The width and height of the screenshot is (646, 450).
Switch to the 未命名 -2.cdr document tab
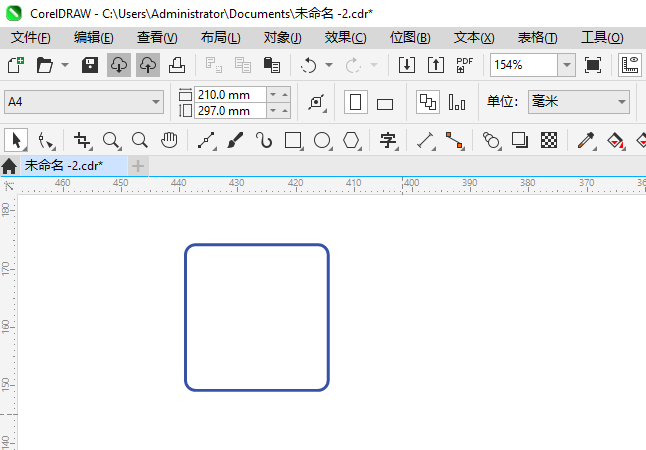(x=74, y=166)
